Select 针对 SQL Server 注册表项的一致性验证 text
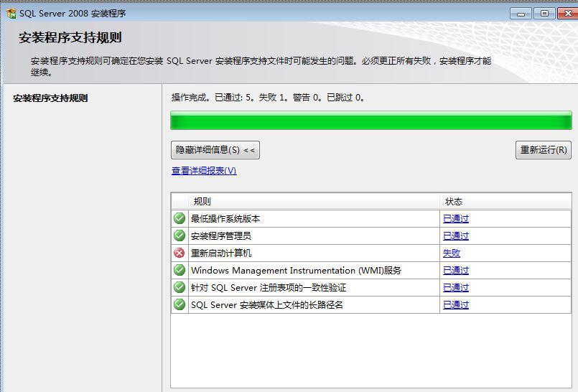 coord(269,287)
